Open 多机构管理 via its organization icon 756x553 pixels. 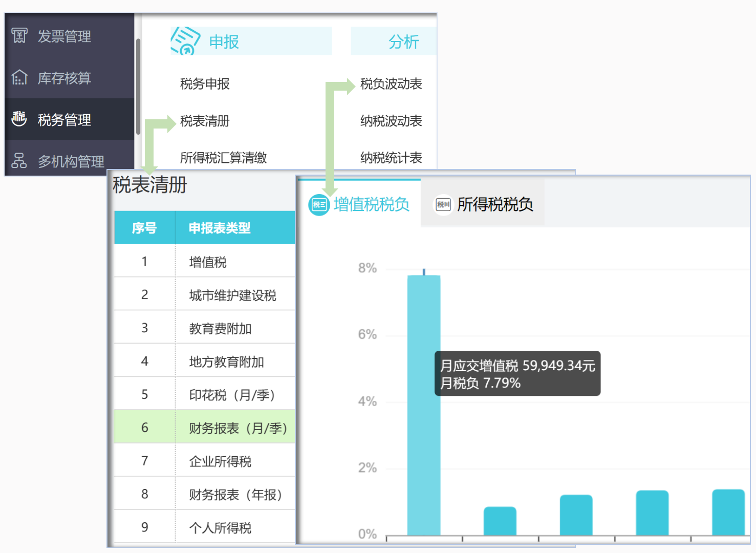18,160
